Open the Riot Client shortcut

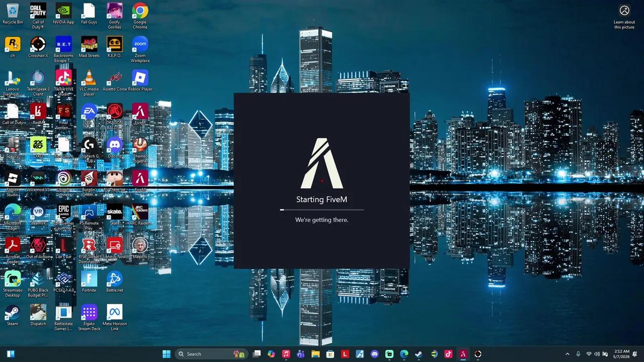click(63, 148)
